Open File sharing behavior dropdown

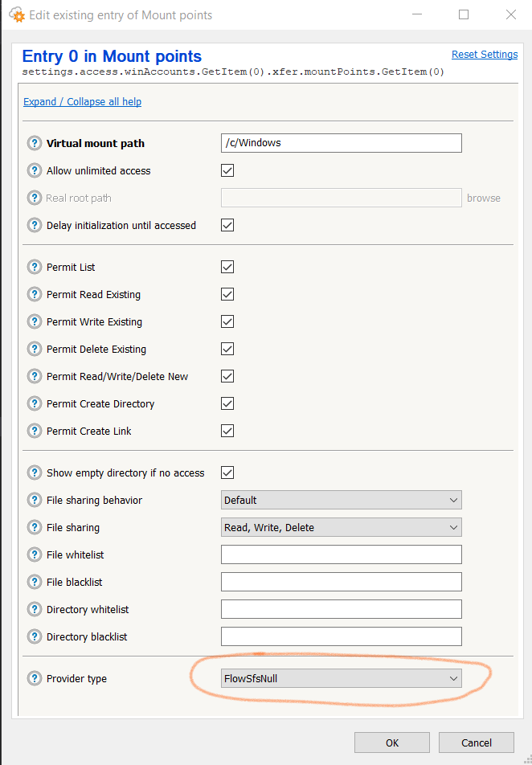[x=341, y=500]
